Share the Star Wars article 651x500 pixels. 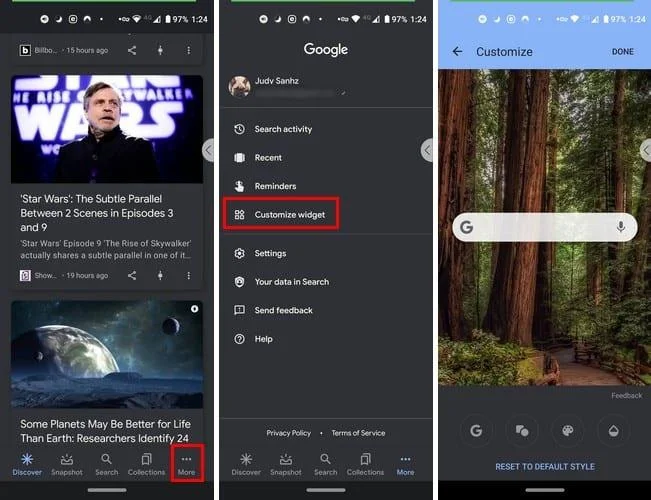[132, 275]
